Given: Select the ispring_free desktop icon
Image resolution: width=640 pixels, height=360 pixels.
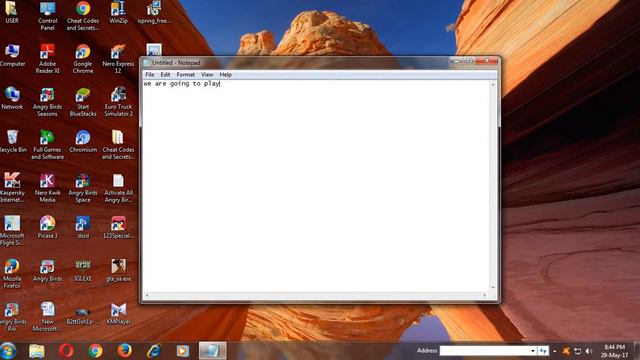Looking at the screenshot, I should coord(153,12).
